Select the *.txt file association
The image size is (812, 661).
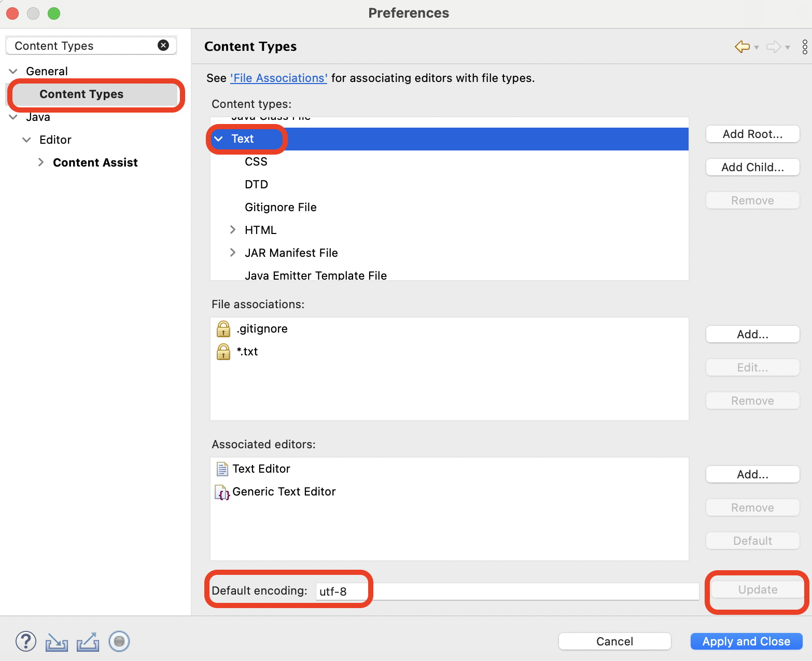click(x=247, y=352)
